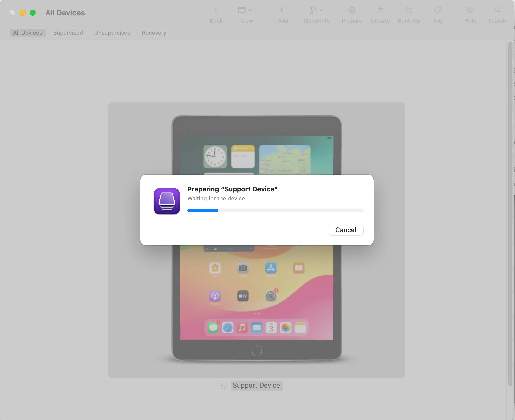Cancel the device preparation
This screenshot has height=420, width=515.
click(x=345, y=230)
